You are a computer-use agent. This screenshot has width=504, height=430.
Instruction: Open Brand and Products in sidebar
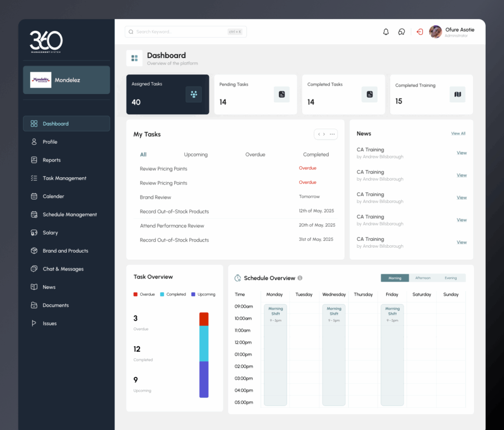coord(65,251)
